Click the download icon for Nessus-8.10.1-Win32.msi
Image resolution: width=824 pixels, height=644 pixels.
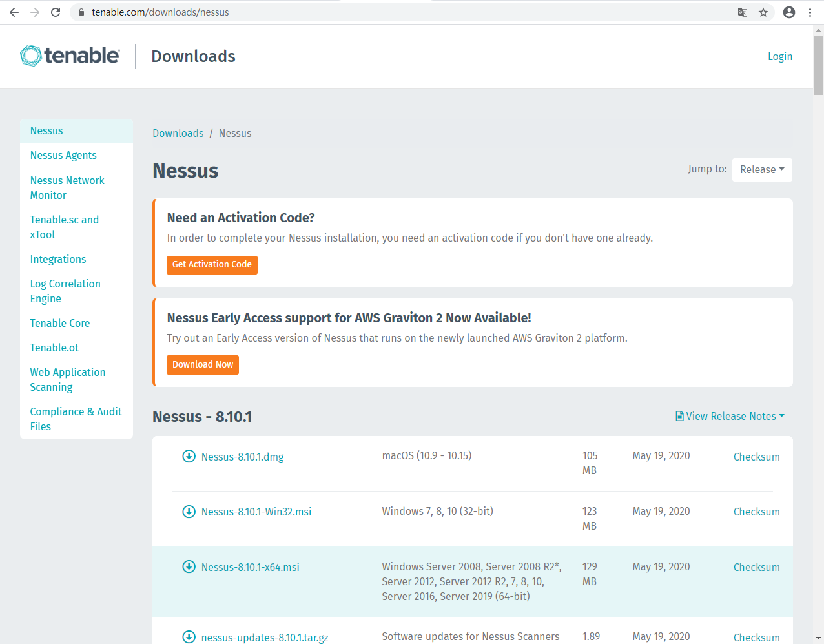[189, 511]
